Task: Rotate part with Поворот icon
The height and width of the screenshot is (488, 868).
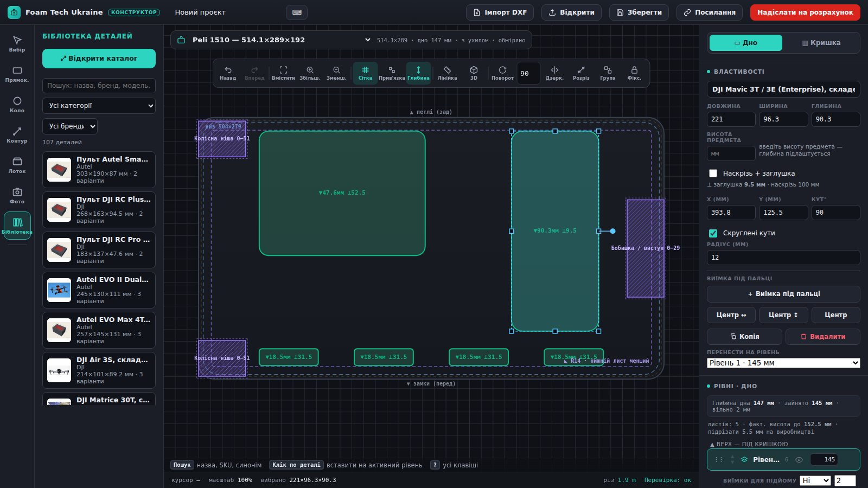Action: click(x=502, y=73)
